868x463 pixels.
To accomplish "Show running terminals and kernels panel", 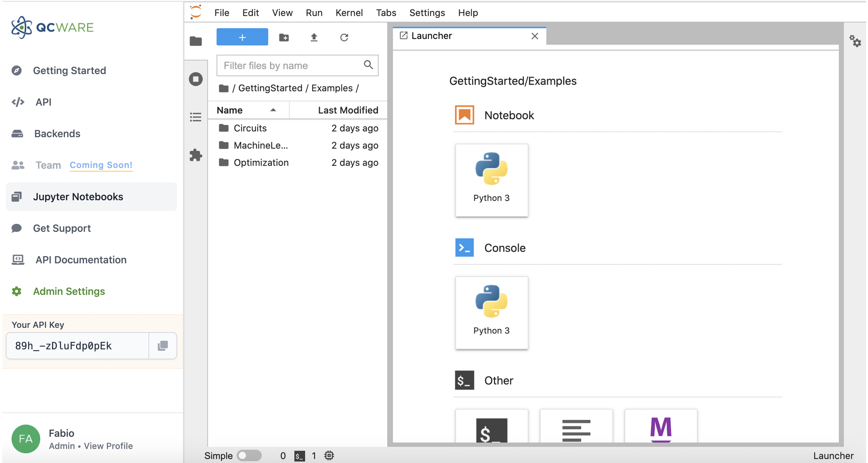I will coord(196,79).
